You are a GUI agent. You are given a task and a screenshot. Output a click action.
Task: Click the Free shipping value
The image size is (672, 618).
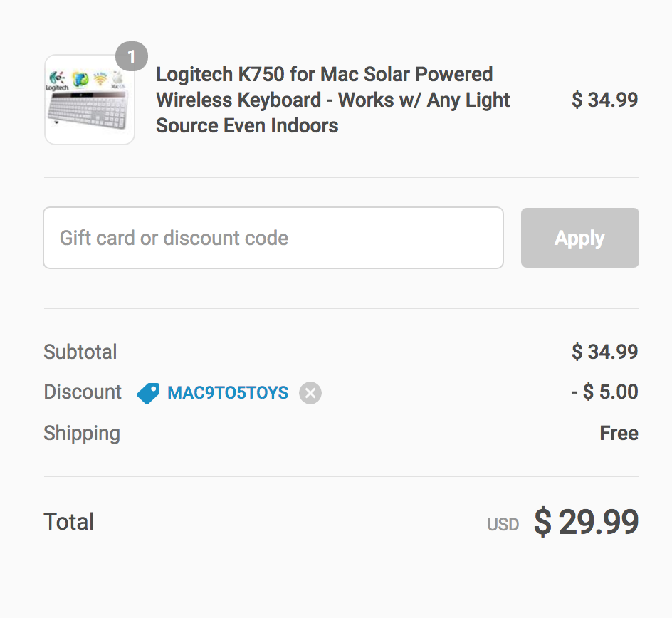(619, 434)
